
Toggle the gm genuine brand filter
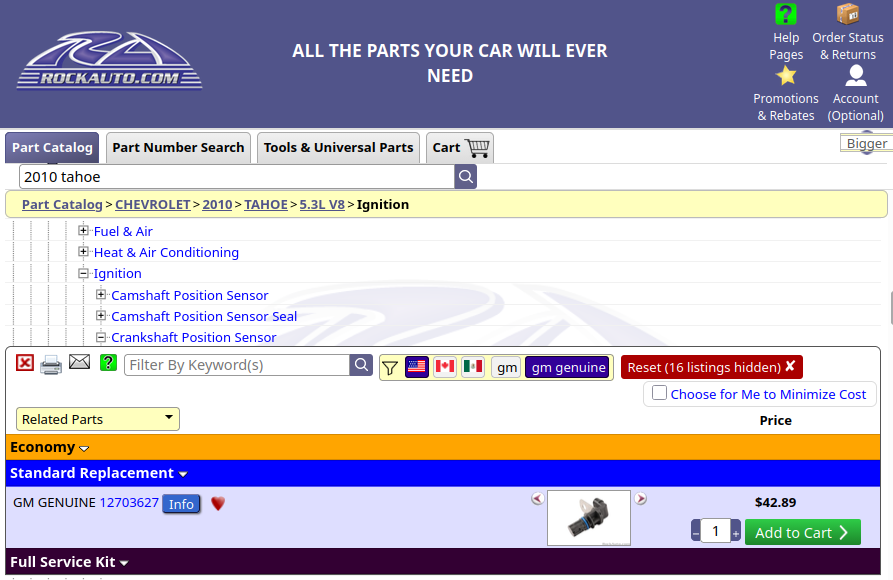pyautogui.click(x=568, y=367)
